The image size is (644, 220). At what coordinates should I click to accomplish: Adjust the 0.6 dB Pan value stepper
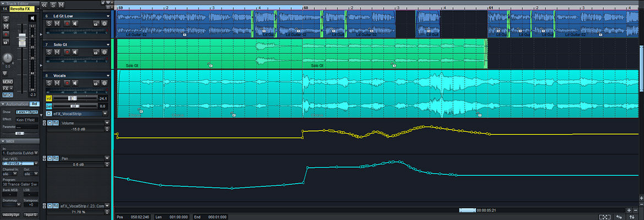click(107, 164)
